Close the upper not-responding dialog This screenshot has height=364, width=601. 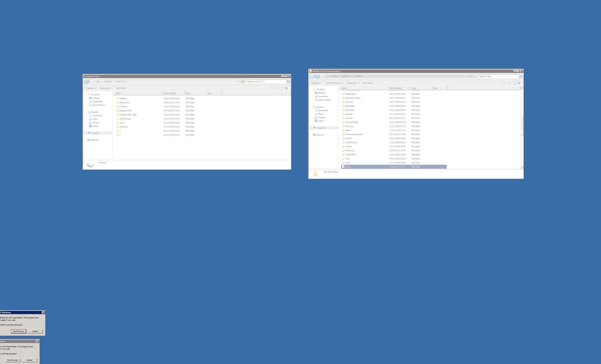[43, 312]
